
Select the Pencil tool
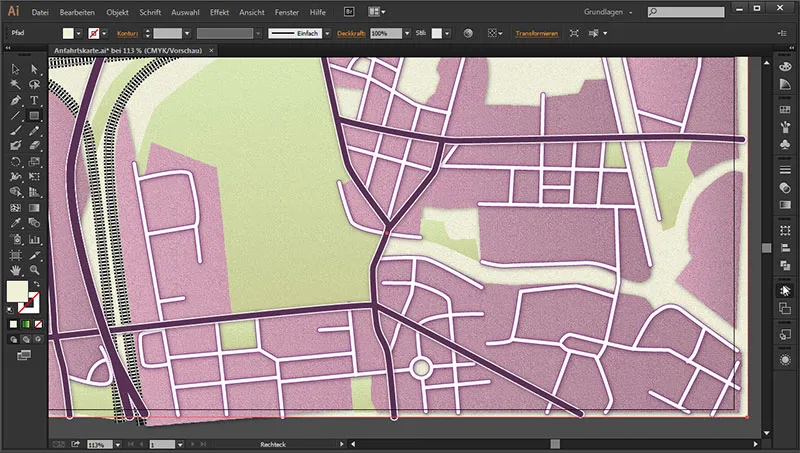34,131
